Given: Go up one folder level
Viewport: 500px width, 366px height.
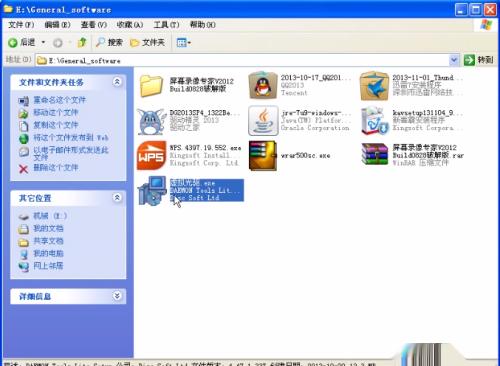Looking at the screenshot, I should 82,42.
